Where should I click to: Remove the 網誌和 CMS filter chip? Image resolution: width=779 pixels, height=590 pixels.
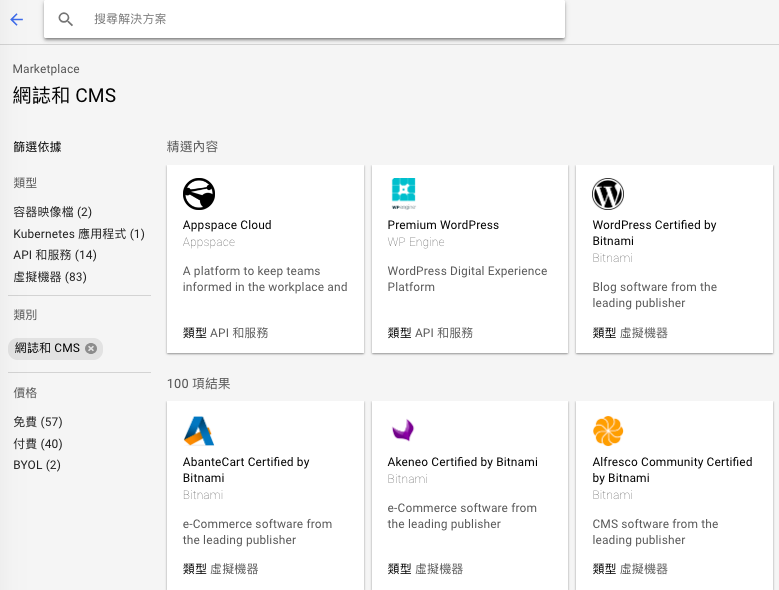[x=91, y=348]
